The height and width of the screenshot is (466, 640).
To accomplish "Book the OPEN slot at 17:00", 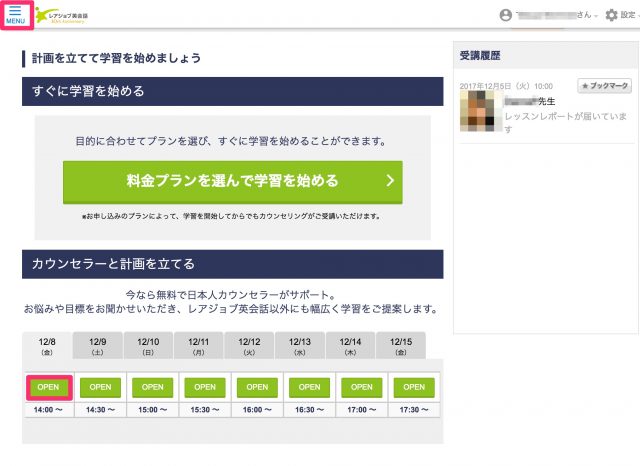I will coord(362,387).
